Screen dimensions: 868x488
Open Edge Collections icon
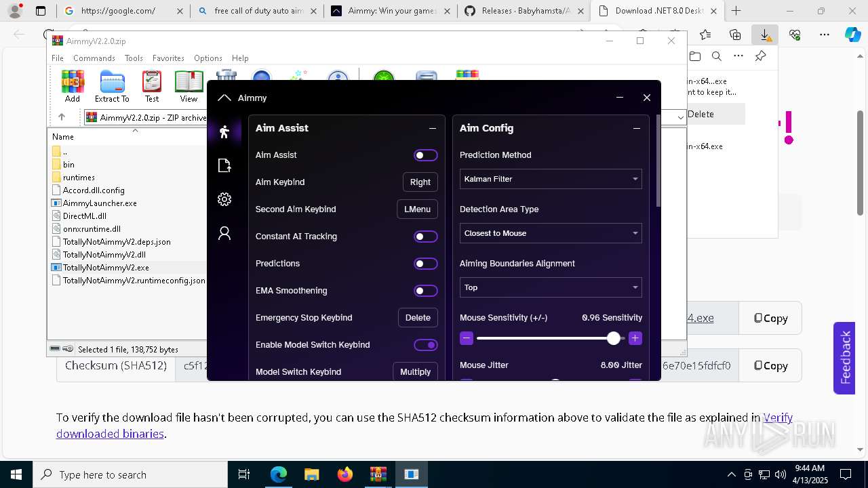[735, 35]
